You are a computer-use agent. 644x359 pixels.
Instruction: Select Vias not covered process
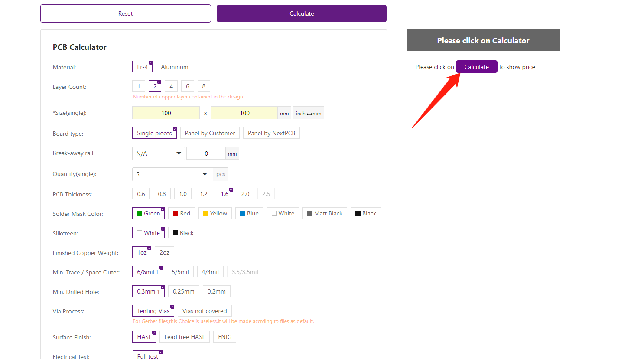205,311
